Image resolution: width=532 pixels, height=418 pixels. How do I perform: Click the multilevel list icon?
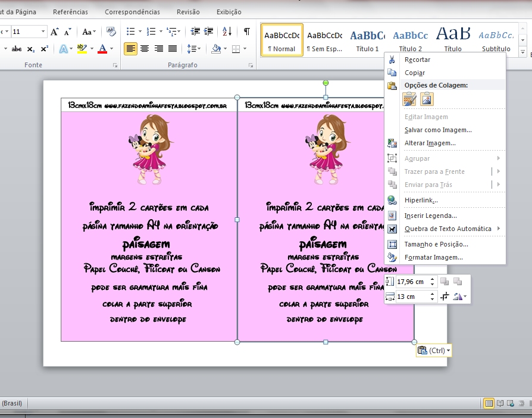(x=172, y=32)
